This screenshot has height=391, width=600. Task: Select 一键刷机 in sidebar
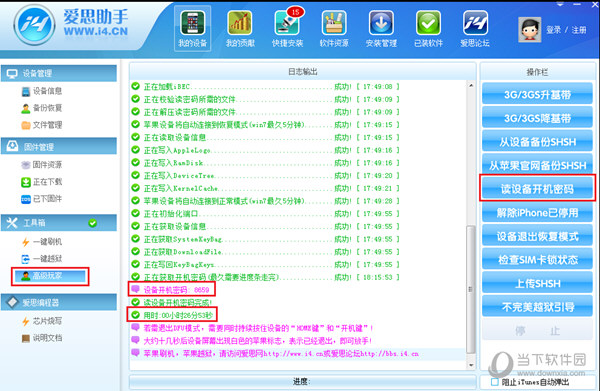(x=42, y=242)
